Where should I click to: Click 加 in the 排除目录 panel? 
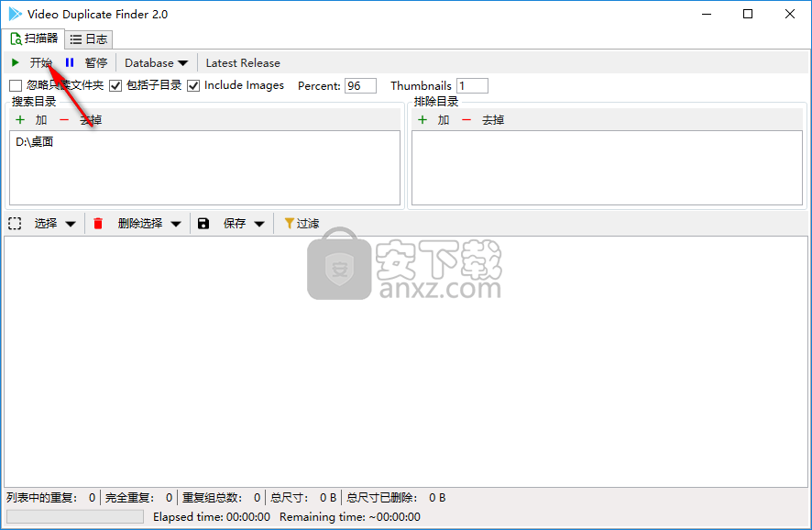pos(444,120)
